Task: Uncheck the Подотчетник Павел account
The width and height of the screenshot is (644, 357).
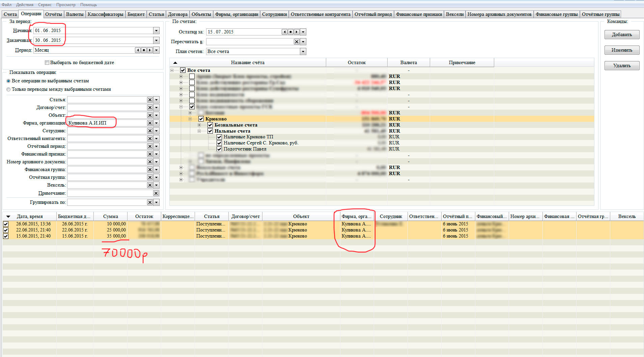Action: [x=219, y=149]
